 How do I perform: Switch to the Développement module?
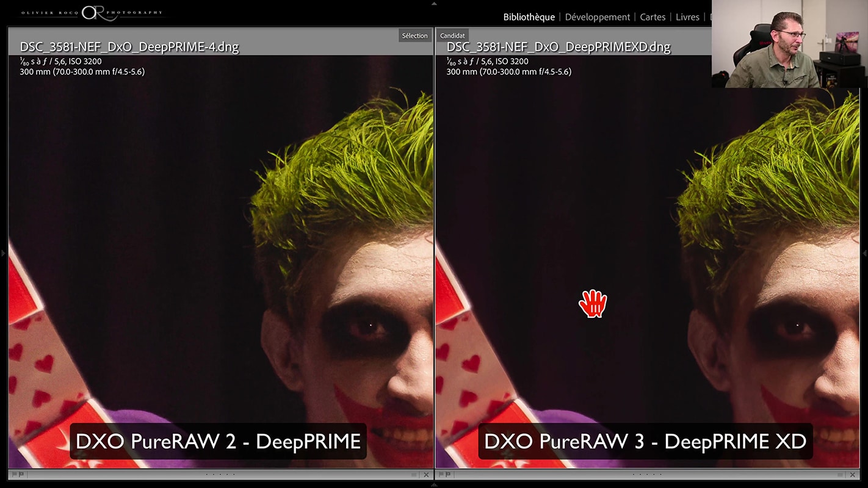[598, 17]
